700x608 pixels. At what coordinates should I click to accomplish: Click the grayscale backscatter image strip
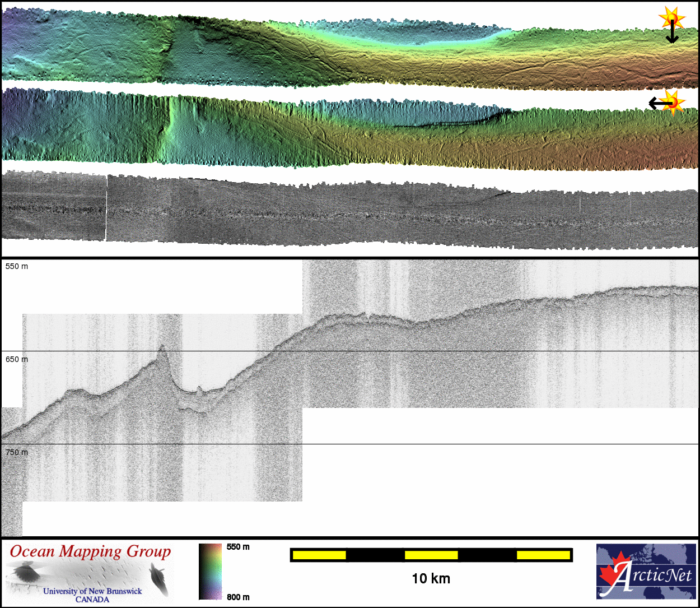pyautogui.click(x=347, y=213)
